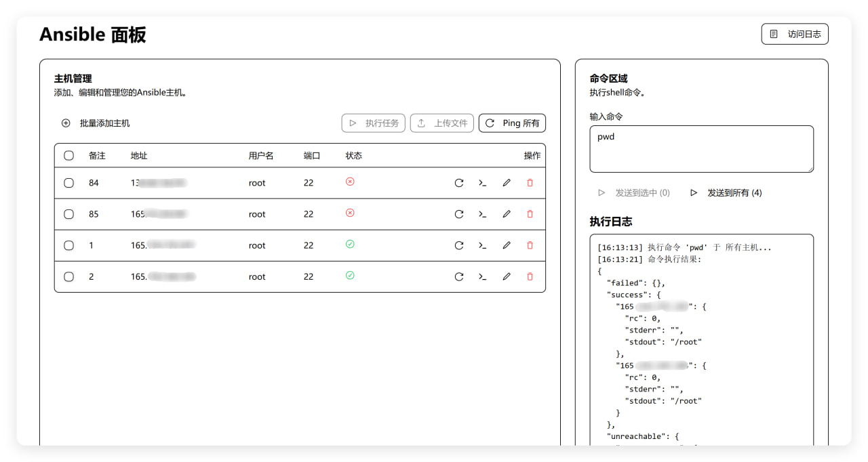Click 发送到选中 (0) button
The image size is (868, 462).
tap(634, 193)
